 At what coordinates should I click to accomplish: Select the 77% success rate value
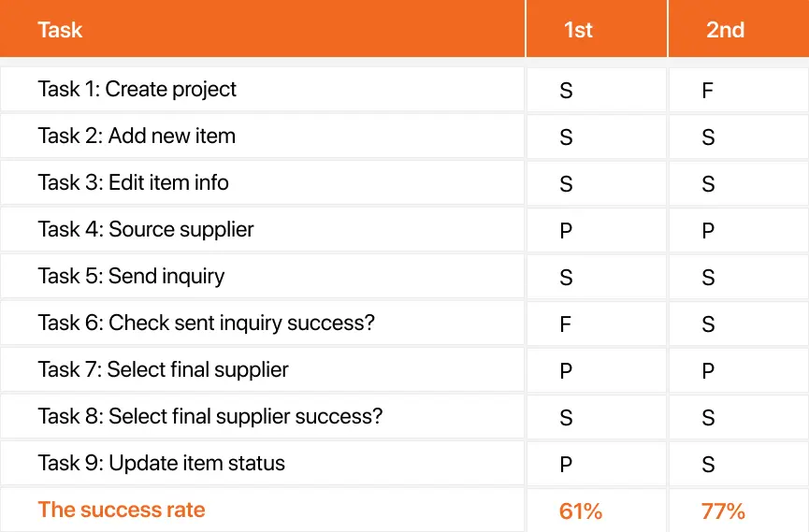click(723, 511)
